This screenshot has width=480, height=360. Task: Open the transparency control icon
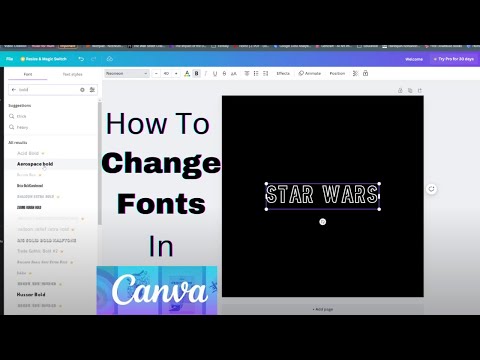pos(355,73)
